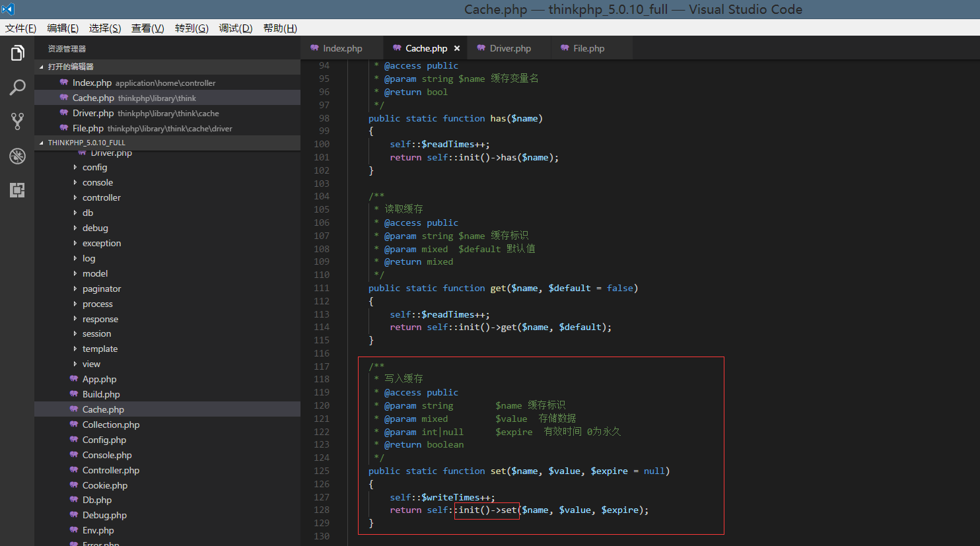Select Cache.php in open editors list
Image resolution: width=980 pixels, height=546 pixels.
[168, 98]
